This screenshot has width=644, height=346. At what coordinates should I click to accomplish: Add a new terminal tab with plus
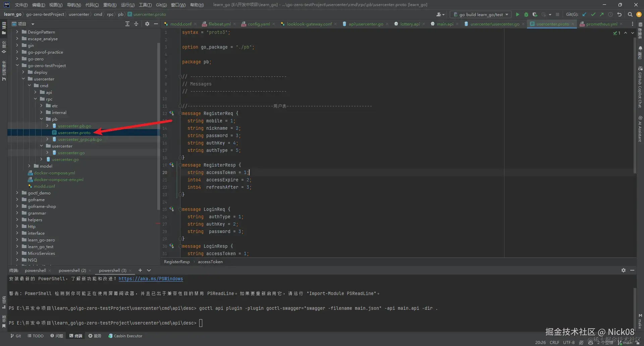[140, 270]
